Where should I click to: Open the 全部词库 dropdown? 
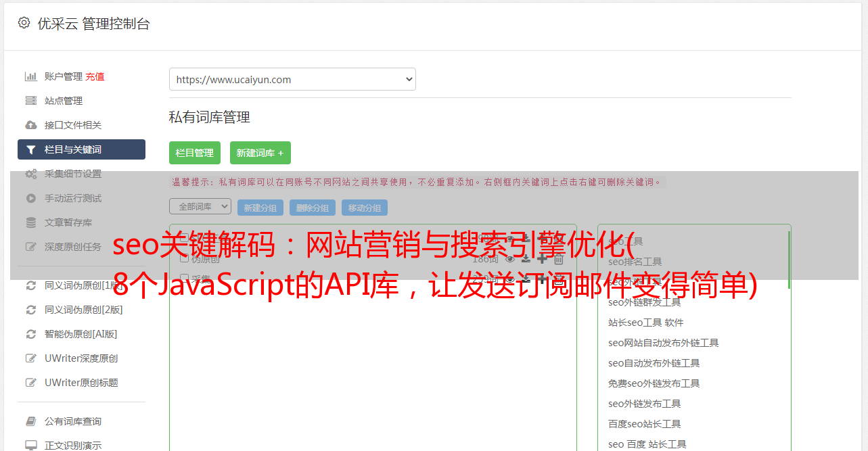coord(200,206)
